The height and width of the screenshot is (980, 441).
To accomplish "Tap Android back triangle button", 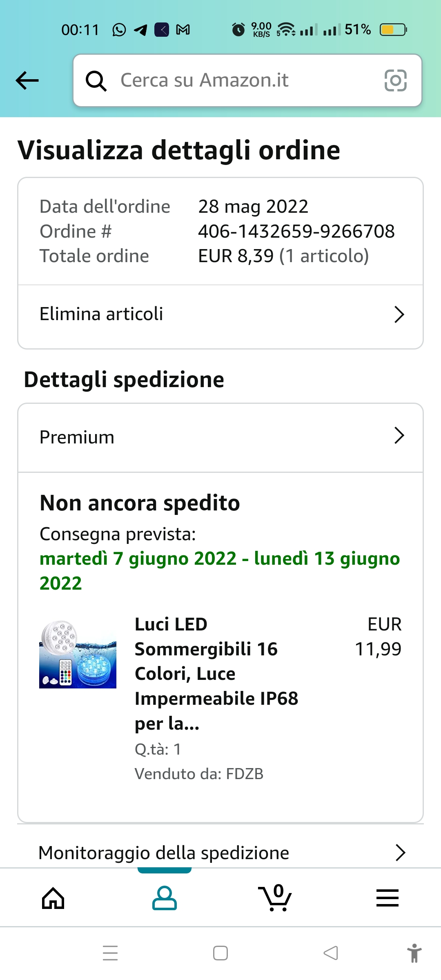I will 331,953.
